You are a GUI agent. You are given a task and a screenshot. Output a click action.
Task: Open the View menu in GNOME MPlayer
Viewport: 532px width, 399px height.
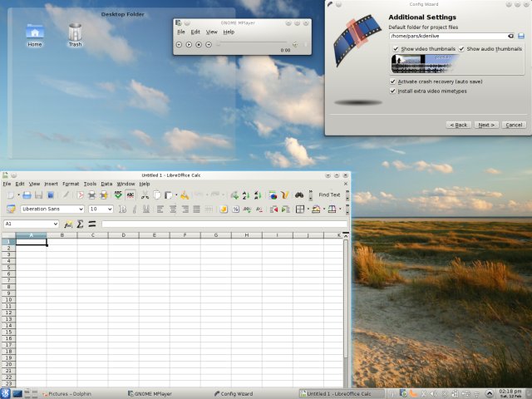[x=212, y=32]
